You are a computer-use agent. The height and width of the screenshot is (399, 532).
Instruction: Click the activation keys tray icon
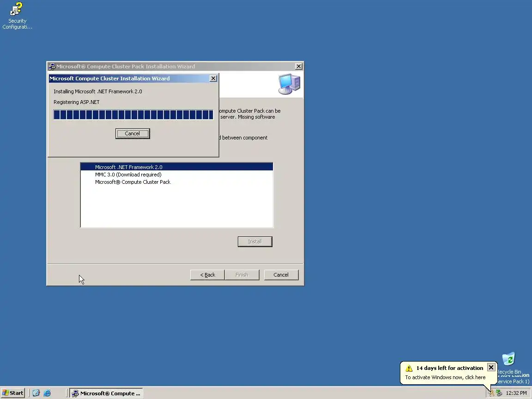click(x=491, y=393)
